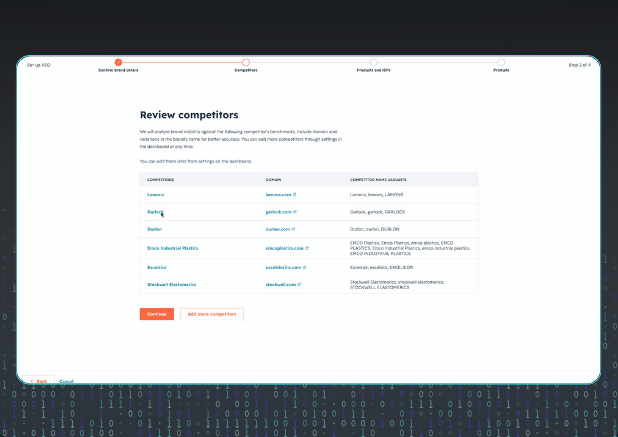The width and height of the screenshot is (618, 437).
Task: Open the Garlock competitor entry
Action: click(x=155, y=212)
